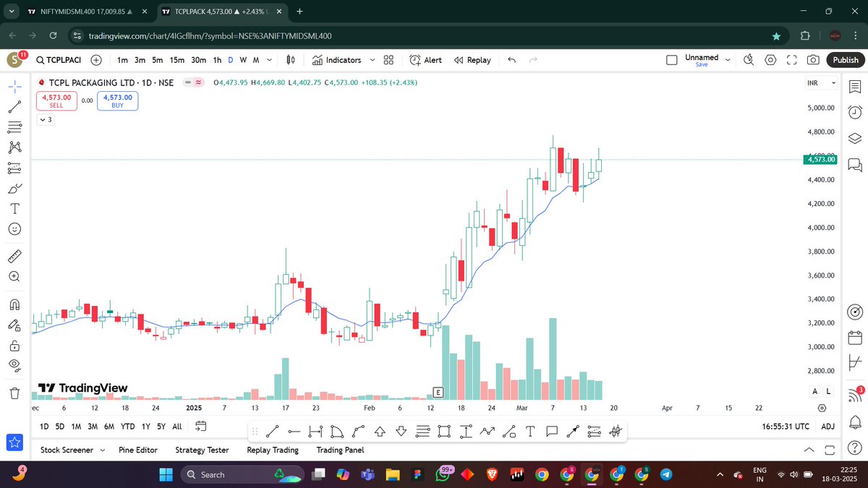
Task: Open the forecasting and measurement tools
Action: pyautogui.click(x=14, y=168)
